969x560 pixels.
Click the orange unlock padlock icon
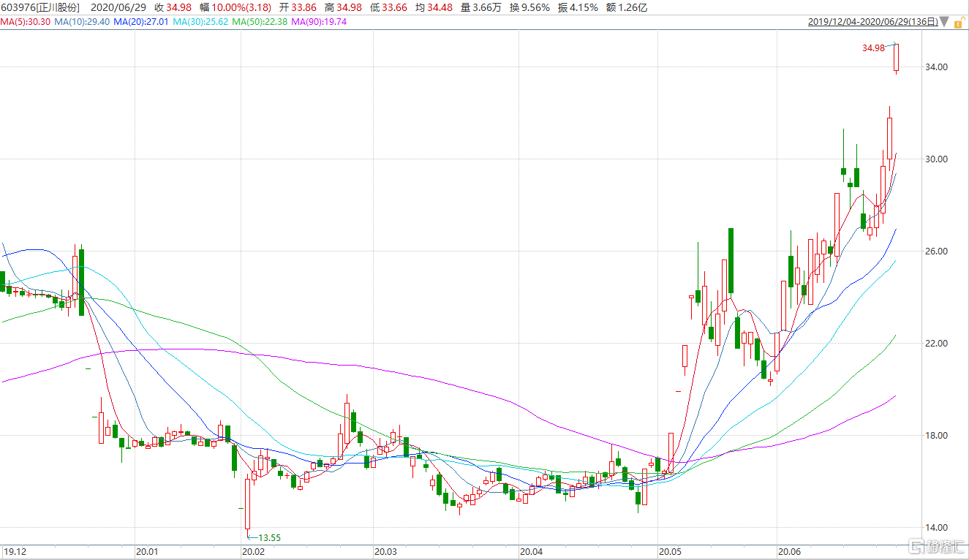[958, 22]
